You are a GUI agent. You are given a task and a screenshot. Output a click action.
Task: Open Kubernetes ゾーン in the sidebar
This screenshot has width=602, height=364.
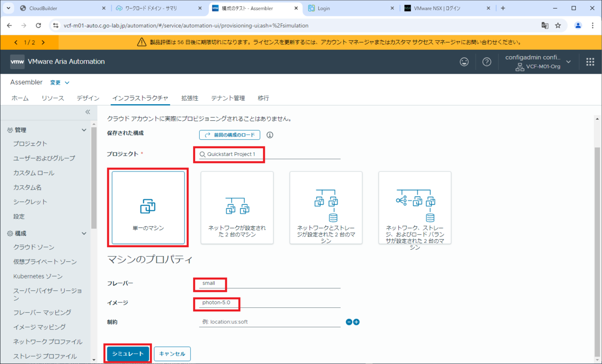[x=38, y=276]
